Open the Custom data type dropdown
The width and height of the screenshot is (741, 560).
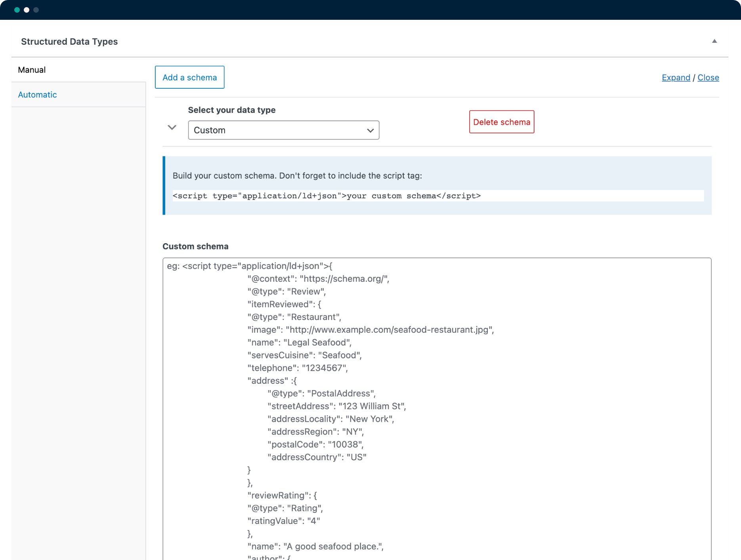(x=284, y=130)
